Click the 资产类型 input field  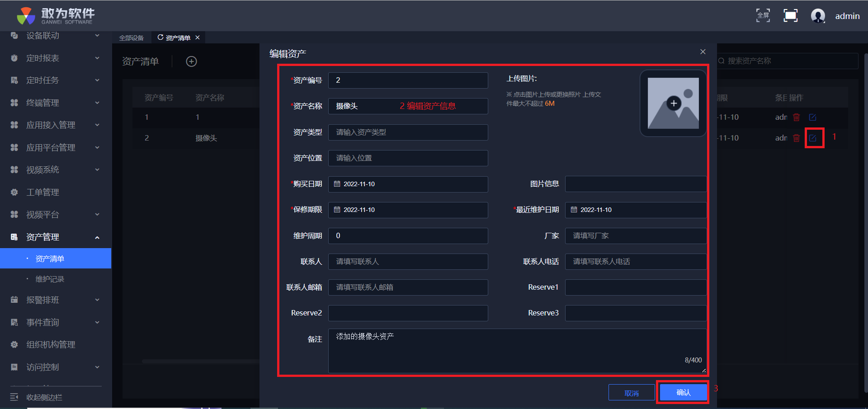pyautogui.click(x=408, y=132)
